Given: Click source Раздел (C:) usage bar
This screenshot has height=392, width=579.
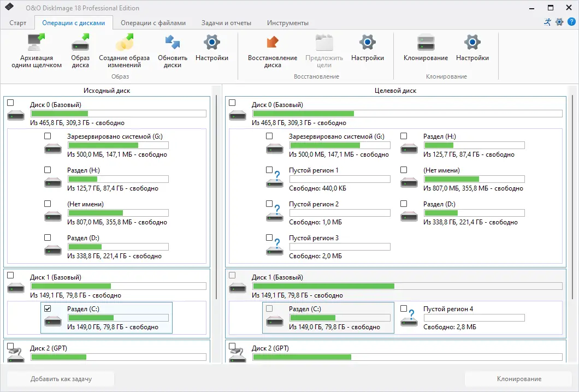Looking at the screenshot, I should pos(118,318).
